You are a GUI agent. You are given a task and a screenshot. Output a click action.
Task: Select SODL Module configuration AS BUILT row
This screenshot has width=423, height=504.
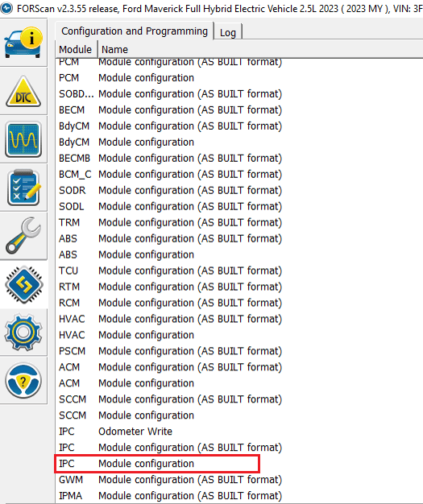(239, 206)
